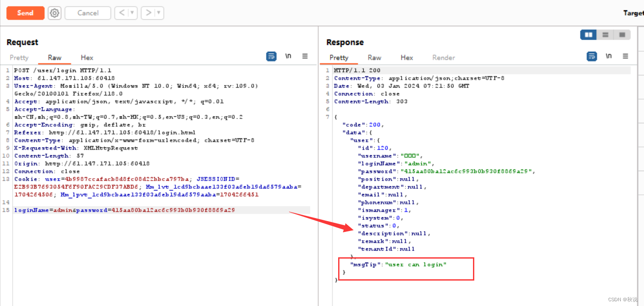Viewport: 644px width, 306px height.
Task: Go forward to the next request
Action: coord(148,13)
